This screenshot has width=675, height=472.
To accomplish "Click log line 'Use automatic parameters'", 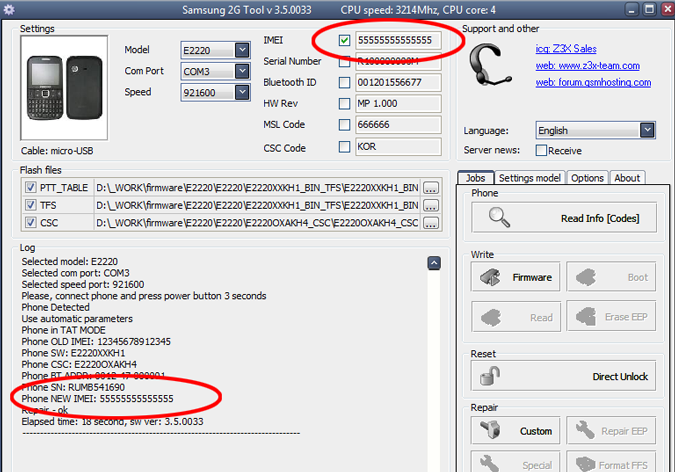I will (x=77, y=319).
